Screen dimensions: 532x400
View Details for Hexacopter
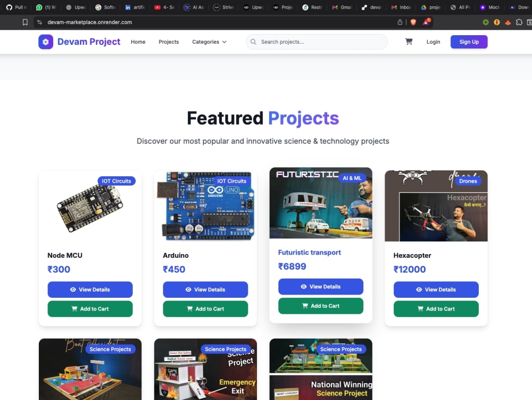click(x=436, y=290)
